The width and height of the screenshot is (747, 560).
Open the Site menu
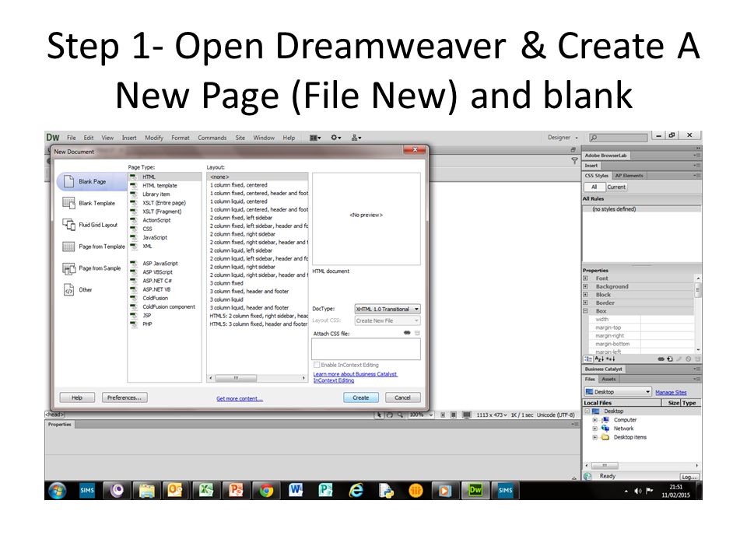[x=240, y=138]
